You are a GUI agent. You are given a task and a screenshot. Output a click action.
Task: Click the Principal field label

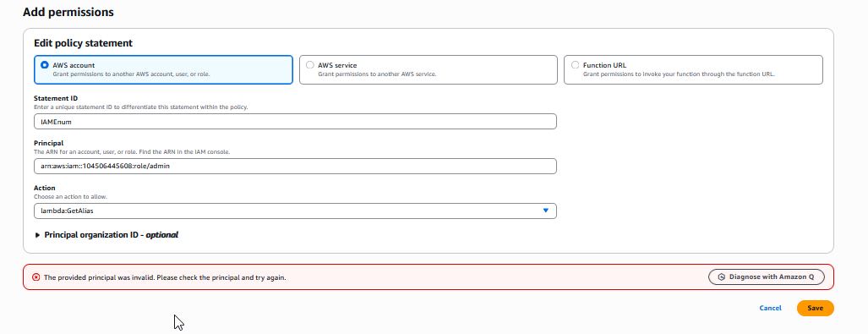point(49,143)
